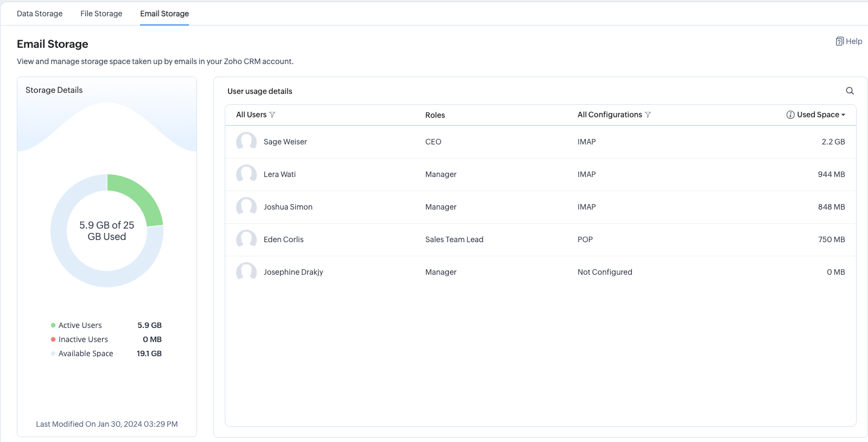The width and height of the screenshot is (868, 442).
Task: Click the Available Space legend entry
Action: click(x=86, y=353)
